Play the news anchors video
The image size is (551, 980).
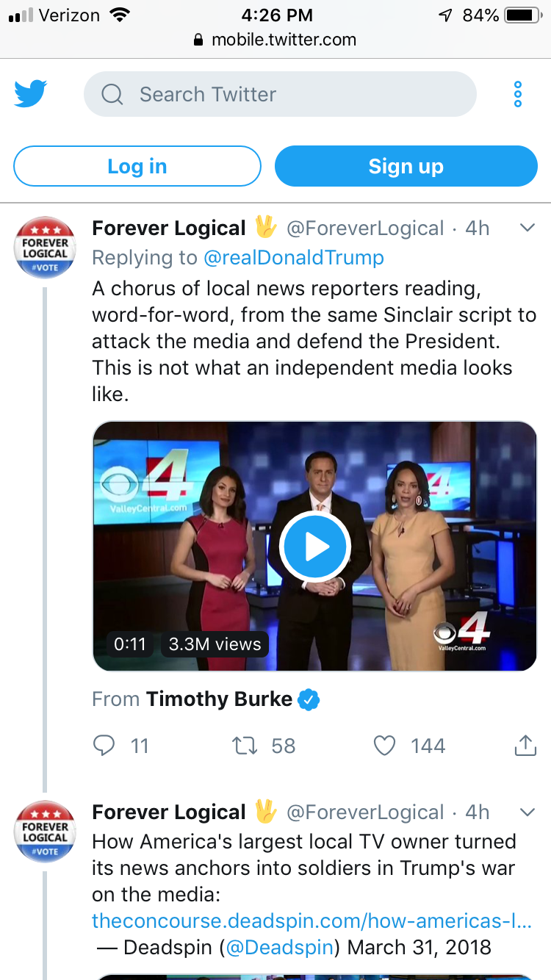[x=315, y=547]
